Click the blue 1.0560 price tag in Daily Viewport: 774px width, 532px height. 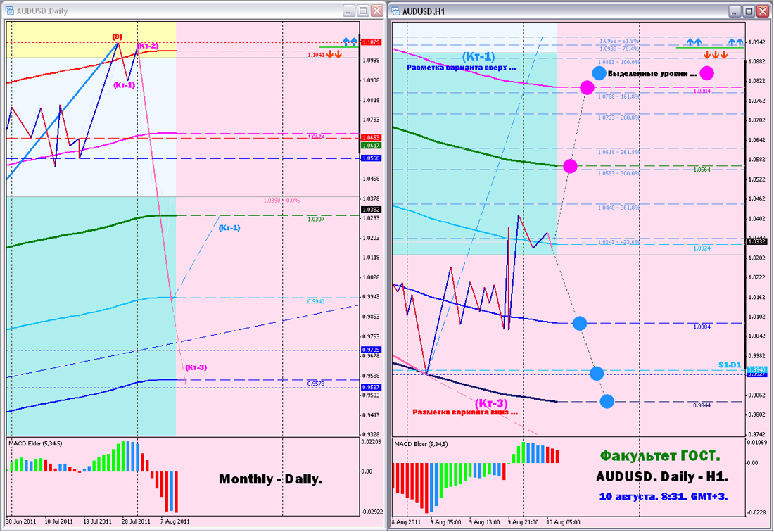click(371, 158)
